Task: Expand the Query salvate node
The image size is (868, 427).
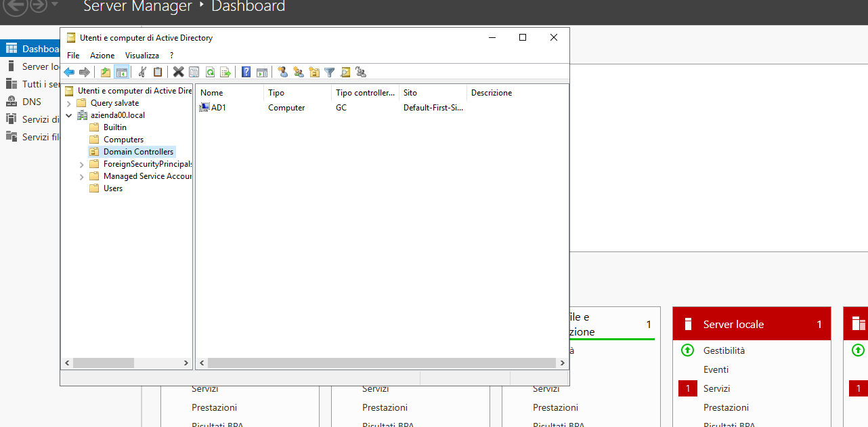Action: tap(69, 104)
